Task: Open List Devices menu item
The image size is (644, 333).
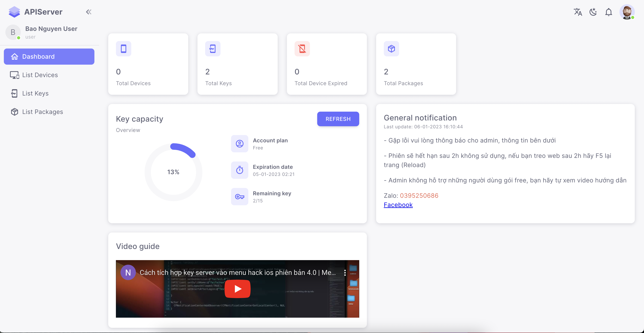Action: (40, 75)
